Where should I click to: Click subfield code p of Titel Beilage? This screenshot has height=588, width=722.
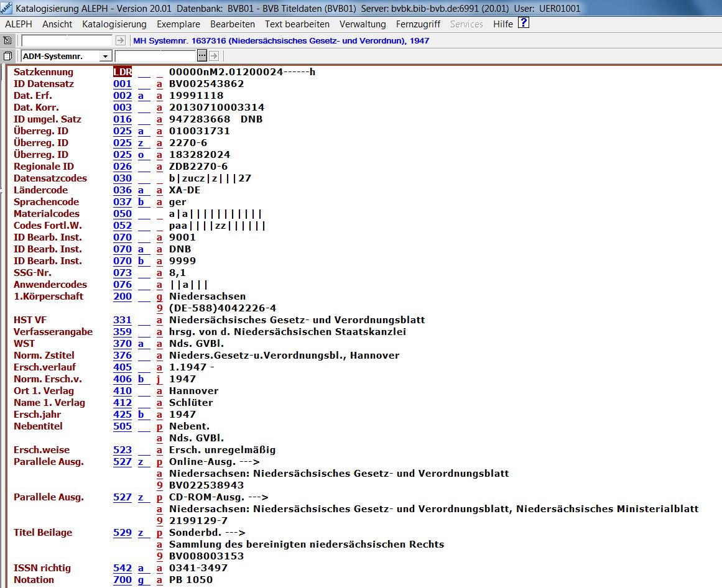160,533
